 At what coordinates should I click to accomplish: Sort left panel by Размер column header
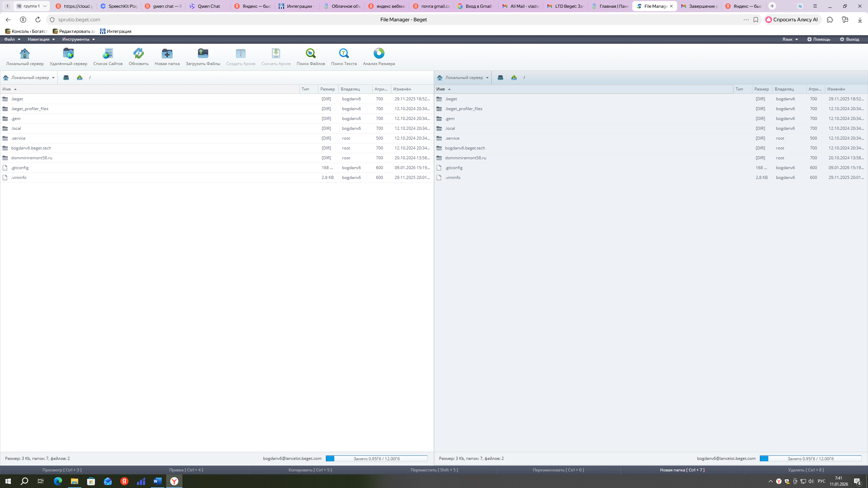(x=328, y=89)
